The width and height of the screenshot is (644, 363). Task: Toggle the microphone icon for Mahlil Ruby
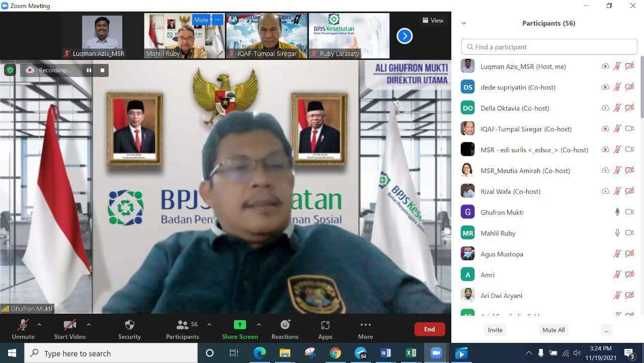[x=617, y=233]
